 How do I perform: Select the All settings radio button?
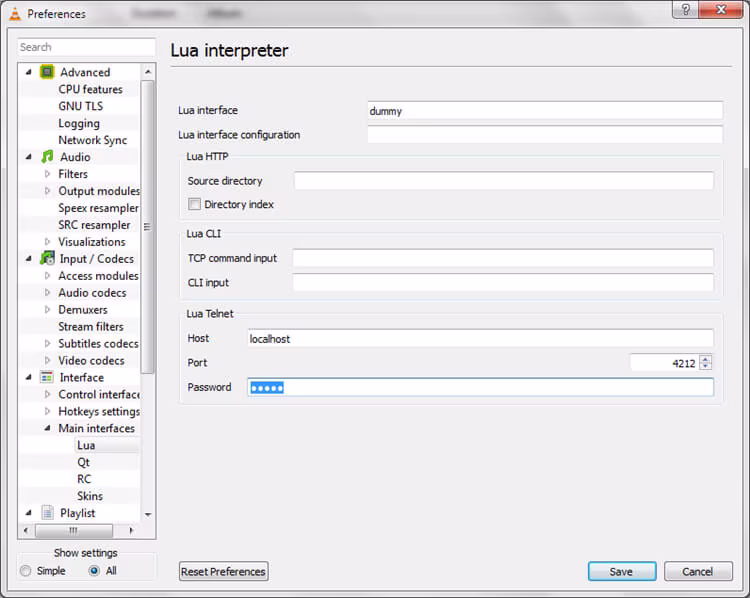tap(94, 571)
